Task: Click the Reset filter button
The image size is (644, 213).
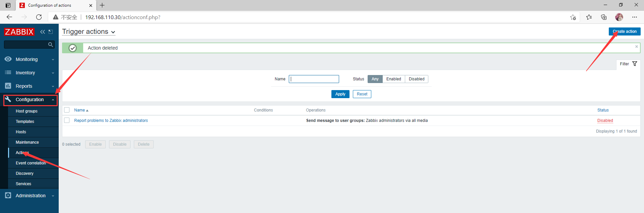Action: coord(362,94)
